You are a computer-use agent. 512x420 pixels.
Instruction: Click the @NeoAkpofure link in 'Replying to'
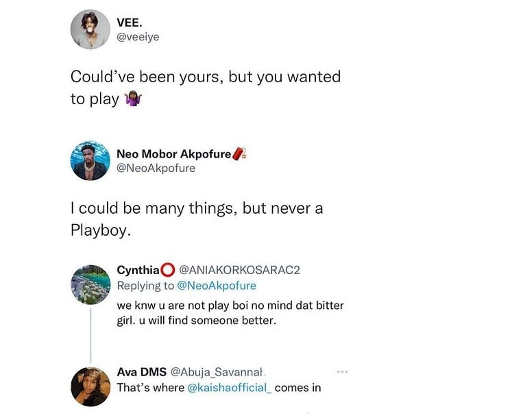pos(217,285)
